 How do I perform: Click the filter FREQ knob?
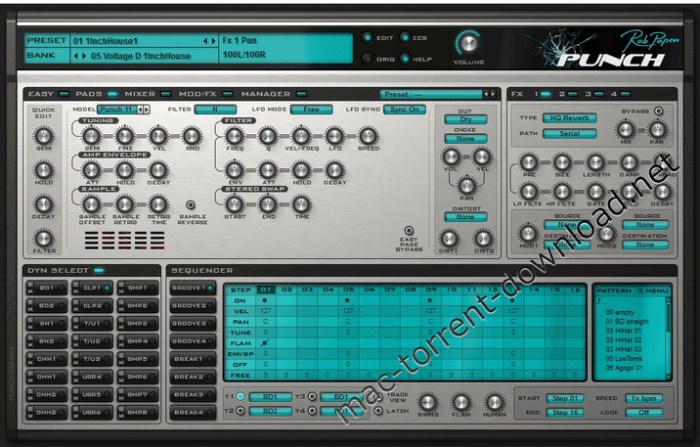coord(234,136)
